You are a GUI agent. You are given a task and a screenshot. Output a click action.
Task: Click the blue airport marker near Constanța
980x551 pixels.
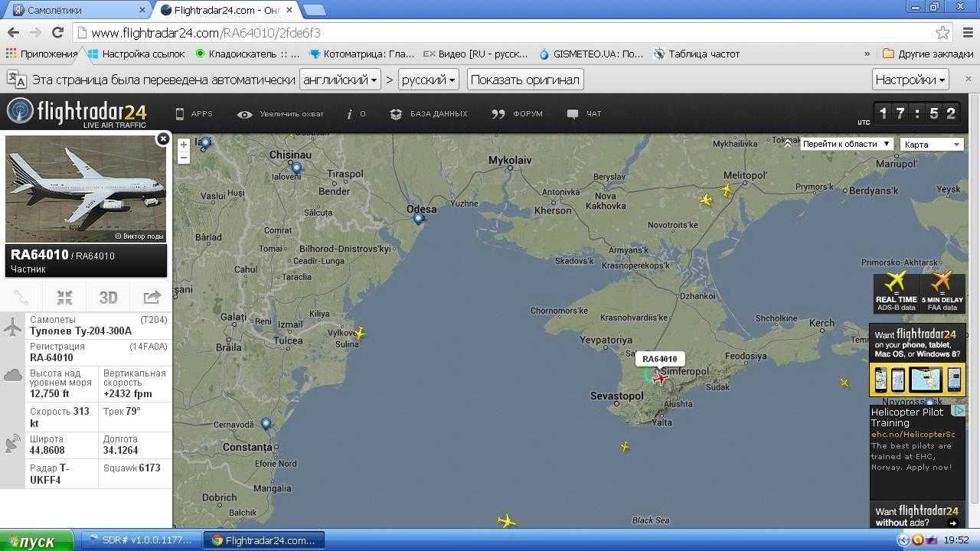(266, 425)
